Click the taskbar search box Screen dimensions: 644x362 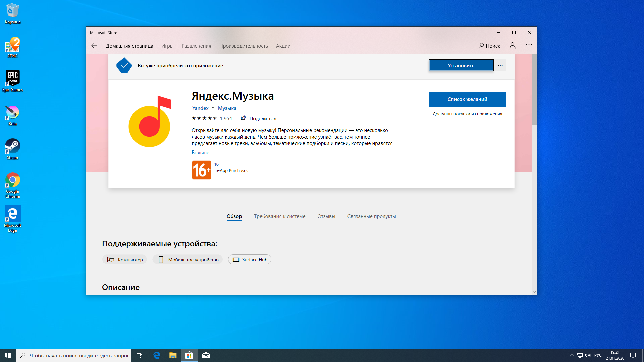click(x=74, y=355)
